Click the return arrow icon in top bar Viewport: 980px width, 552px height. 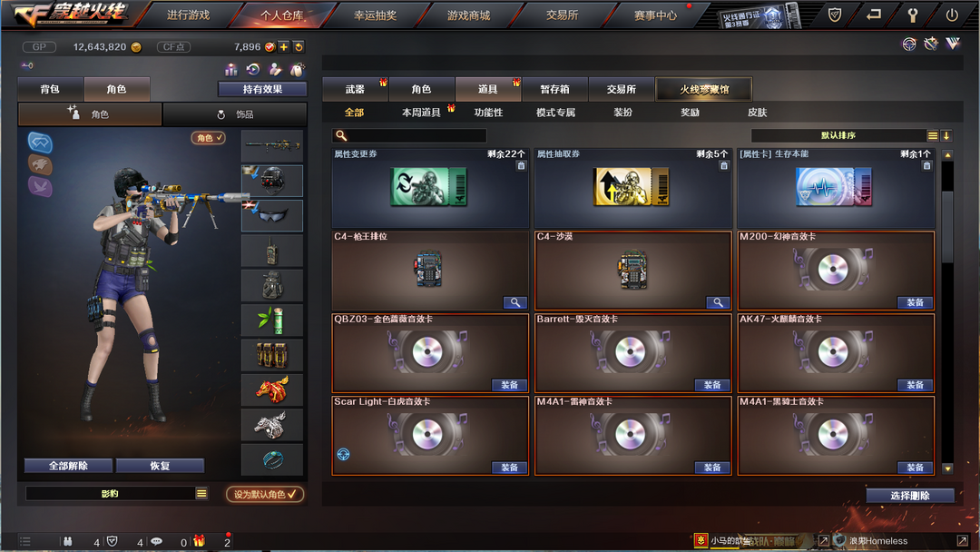click(x=873, y=15)
